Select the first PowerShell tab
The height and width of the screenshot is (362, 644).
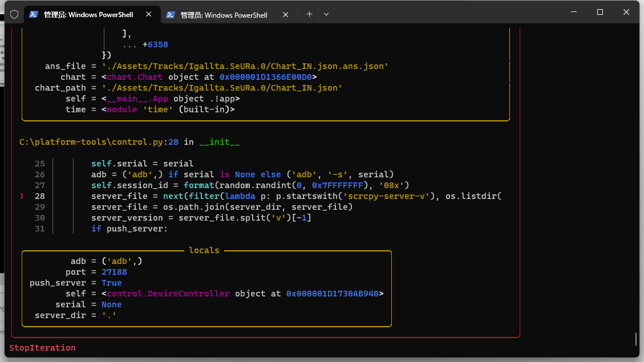92,14
